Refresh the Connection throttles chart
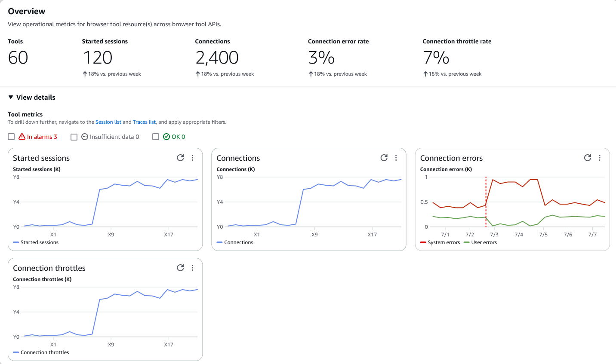616x364 pixels. click(x=180, y=268)
